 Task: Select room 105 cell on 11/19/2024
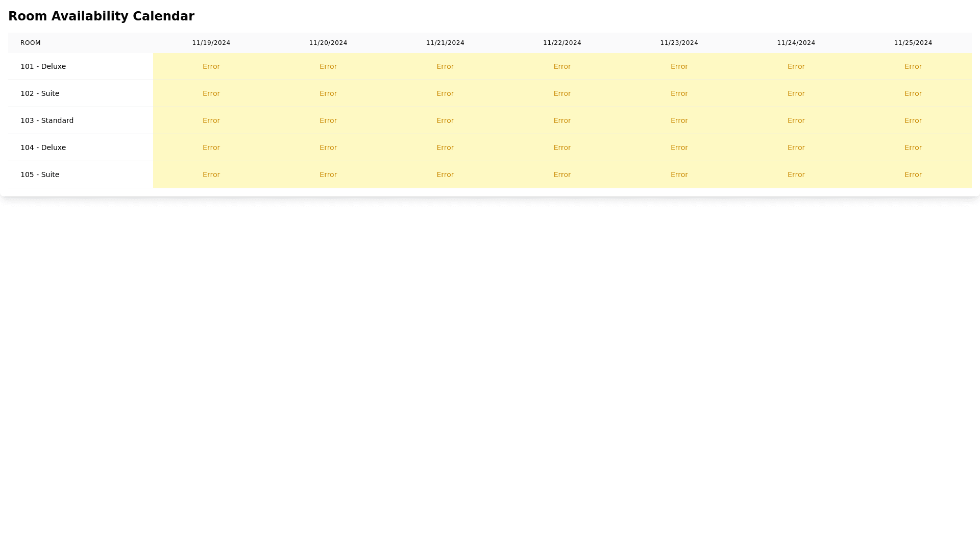211,174
